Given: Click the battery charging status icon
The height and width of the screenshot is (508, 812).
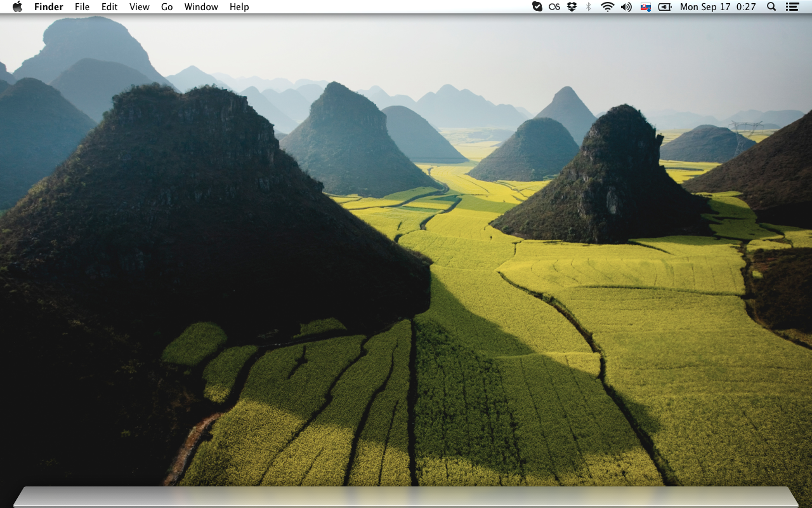Looking at the screenshot, I should coord(665,7).
